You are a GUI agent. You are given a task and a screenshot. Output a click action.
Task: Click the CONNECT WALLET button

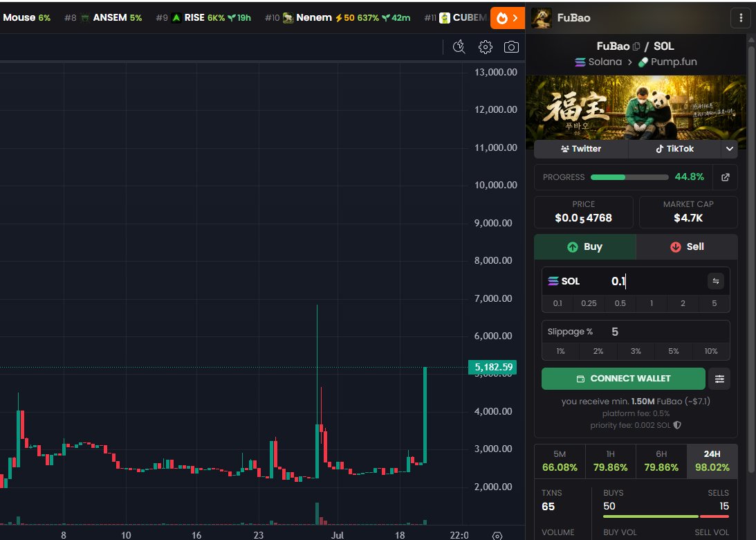tap(623, 379)
